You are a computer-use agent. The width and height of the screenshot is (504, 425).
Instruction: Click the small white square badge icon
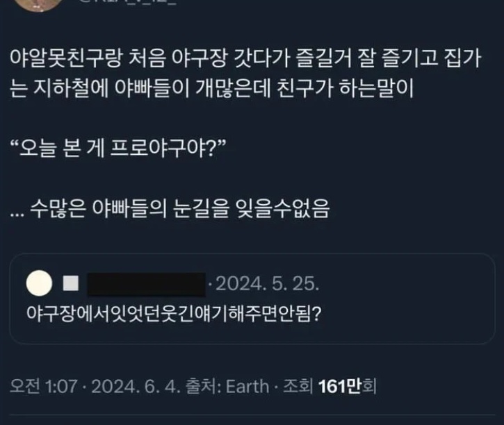pyautogui.click(x=71, y=285)
